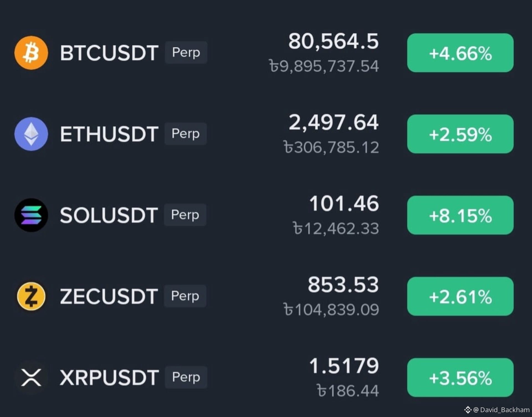Select the Perp tag beside SOLUSDT
The width and height of the screenshot is (532, 417).
[x=185, y=215]
